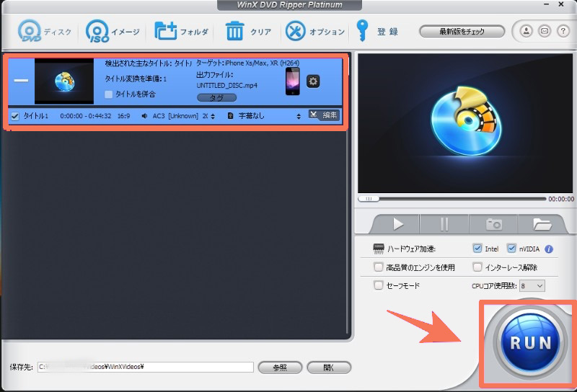Viewport: 577px width, 392px height.
Task: Click the 保存先 path input field
Action: coord(146,367)
